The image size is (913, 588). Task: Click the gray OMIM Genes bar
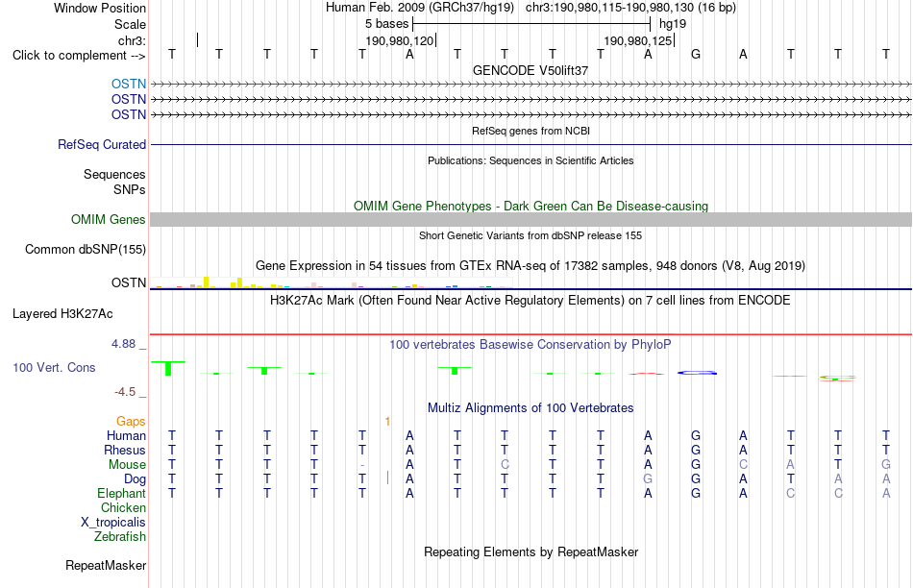(x=531, y=219)
